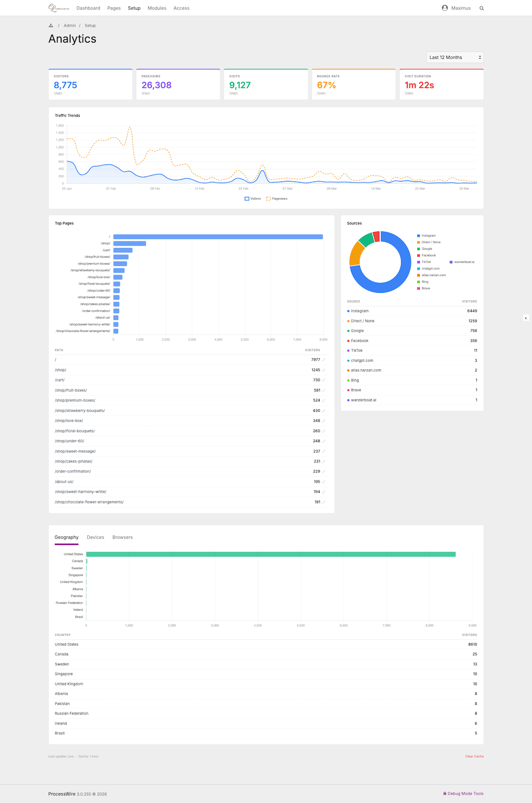The height and width of the screenshot is (803, 532).
Task: Click the pencil icon for /about-us/ row
Action: [x=323, y=482]
